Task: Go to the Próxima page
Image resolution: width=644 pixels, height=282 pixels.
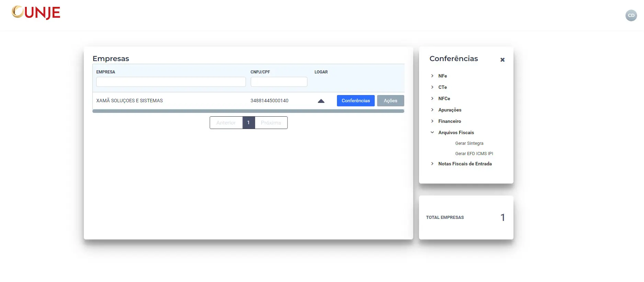Action: (x=271, y=123)
